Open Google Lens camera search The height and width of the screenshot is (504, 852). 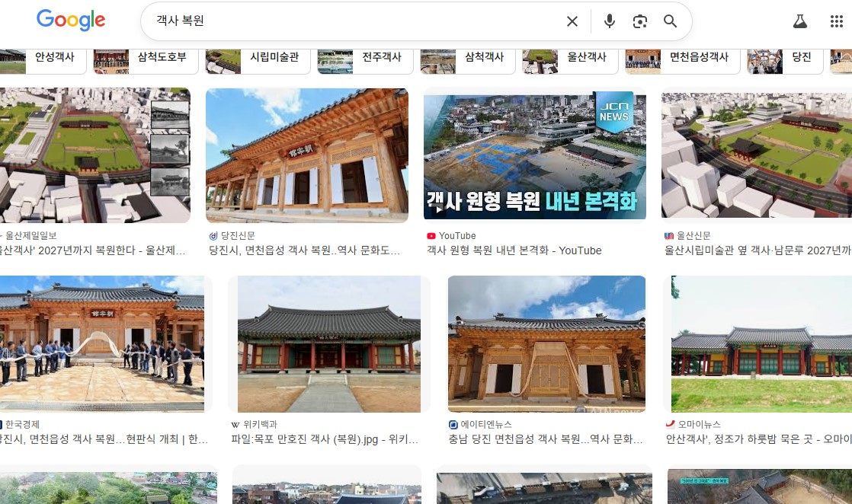click(x=640, y=21)
